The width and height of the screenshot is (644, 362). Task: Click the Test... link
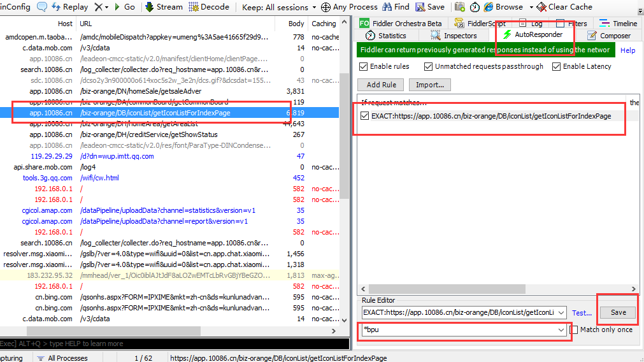coord(582,313)
